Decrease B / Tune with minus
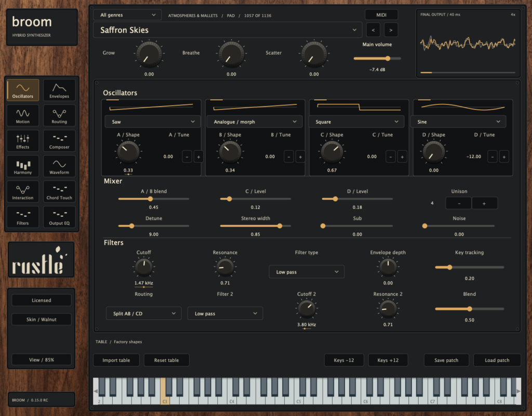The height and width of the screenshot is (416, 532). coord(289,157)
